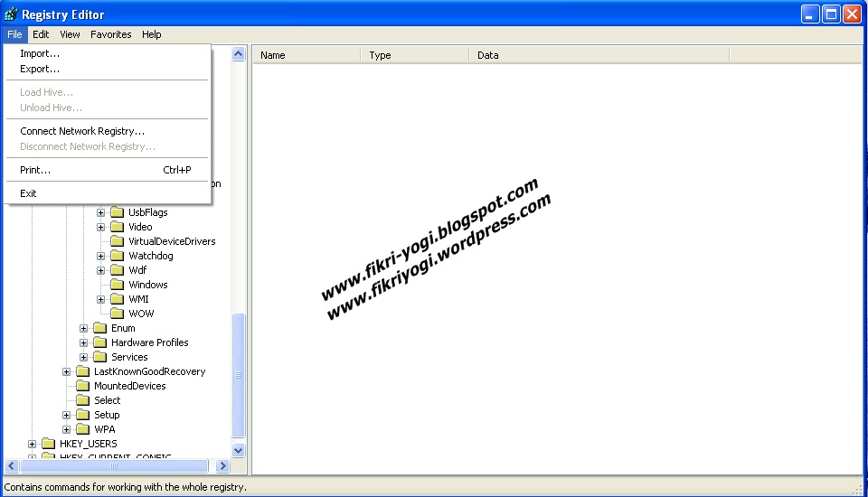The width and height of the screenshot is (868, 497).
Task: Select the MountedDevices key label
Action: point(129,386)
